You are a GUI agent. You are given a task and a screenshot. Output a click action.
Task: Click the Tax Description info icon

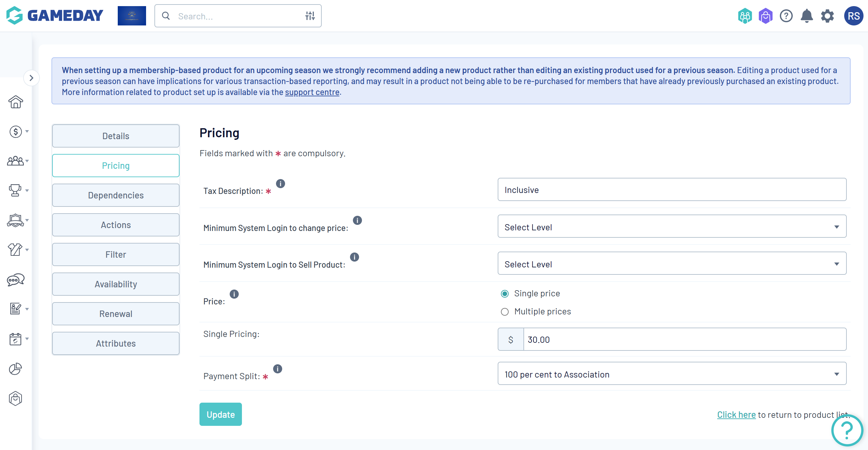pos(280,184)
